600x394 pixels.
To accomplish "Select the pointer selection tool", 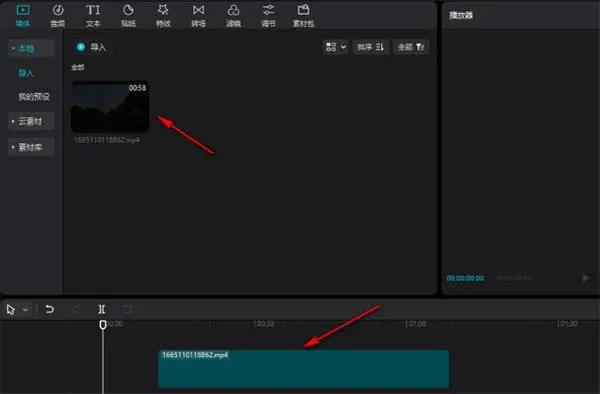I will tap(11, 309).
